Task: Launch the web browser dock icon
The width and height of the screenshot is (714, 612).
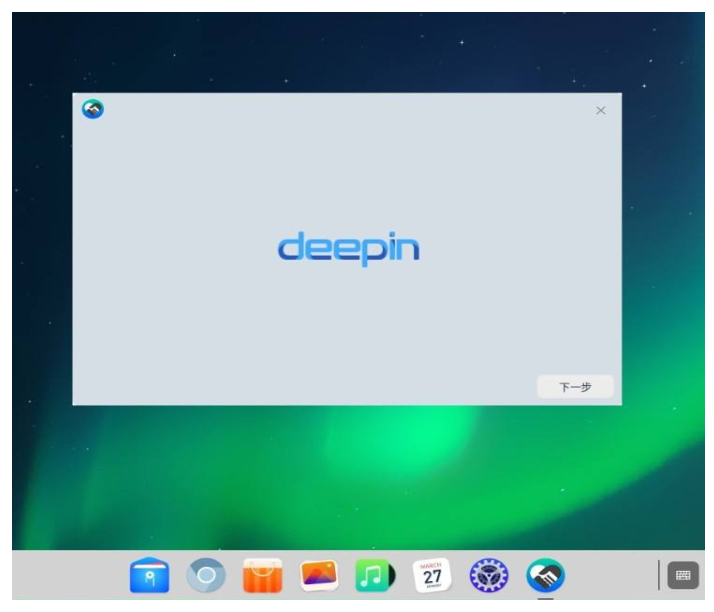Action: point(206,576)
